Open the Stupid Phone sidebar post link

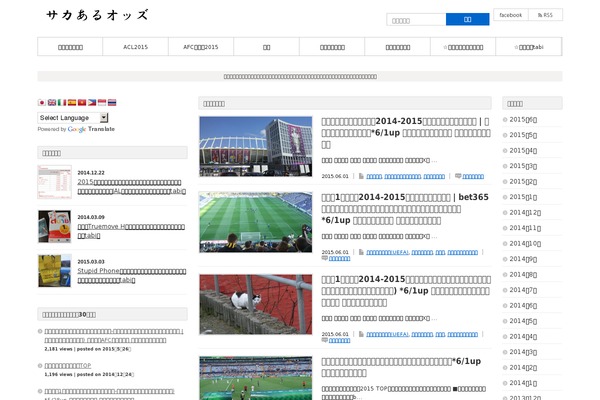click(x=132, y=275)
